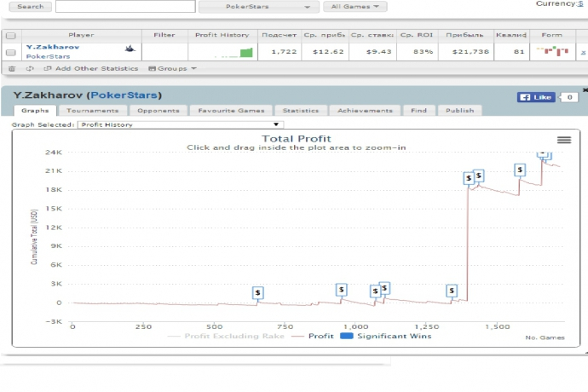Click the 83% ROI value
Image resolution: width=588 pixels, height=392 pixels.
click(x=424, y=52)
